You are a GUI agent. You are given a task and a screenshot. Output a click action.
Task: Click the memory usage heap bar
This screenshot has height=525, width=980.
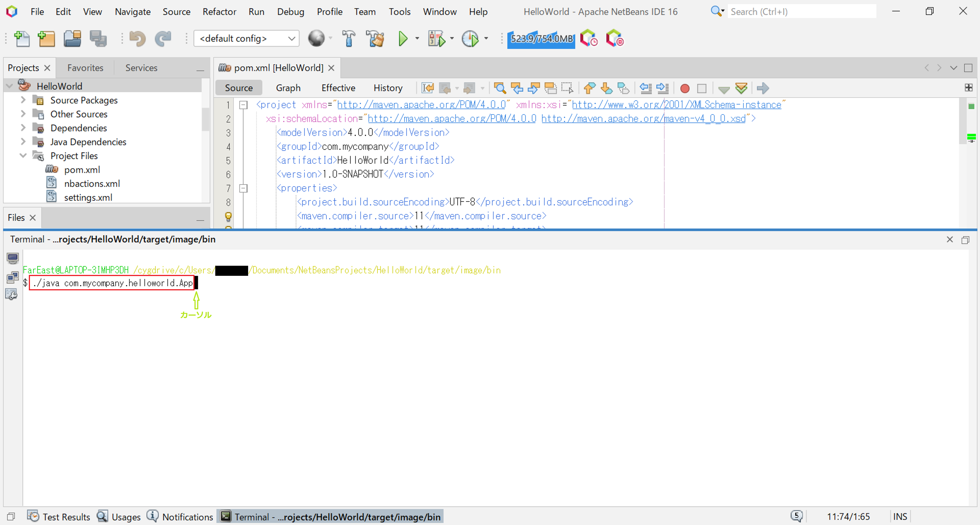point(541,38)
